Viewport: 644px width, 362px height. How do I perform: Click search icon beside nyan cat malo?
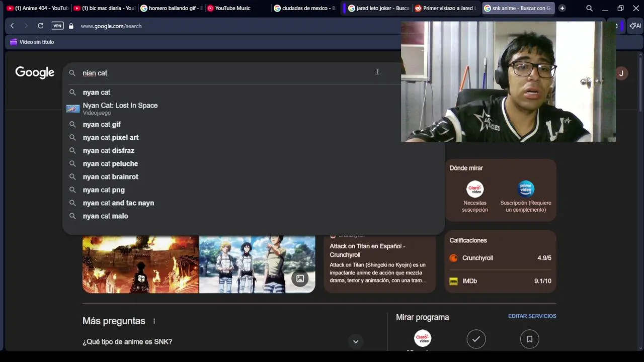click(72, 216)
